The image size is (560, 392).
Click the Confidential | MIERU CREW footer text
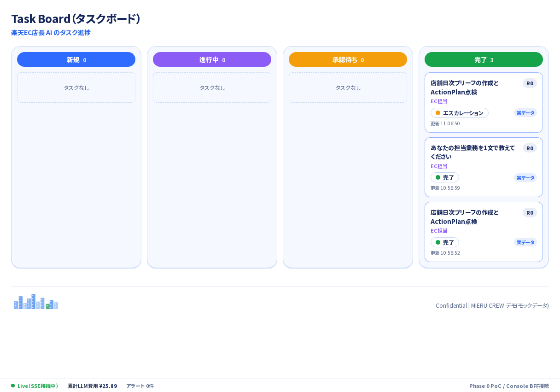(x=492, y=305)
